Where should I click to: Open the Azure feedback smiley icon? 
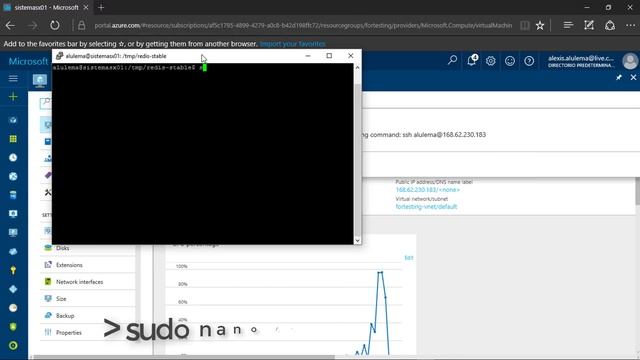click(510, 61)
